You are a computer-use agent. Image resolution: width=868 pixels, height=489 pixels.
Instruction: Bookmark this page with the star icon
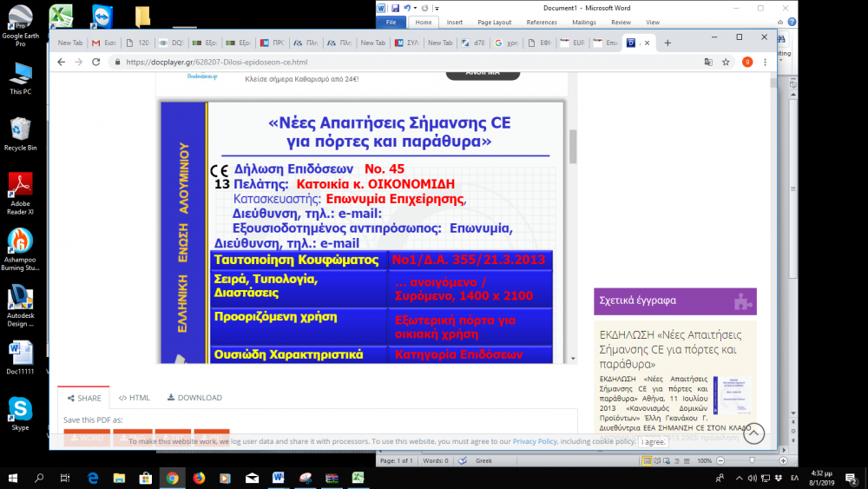(x=726, y=62)
